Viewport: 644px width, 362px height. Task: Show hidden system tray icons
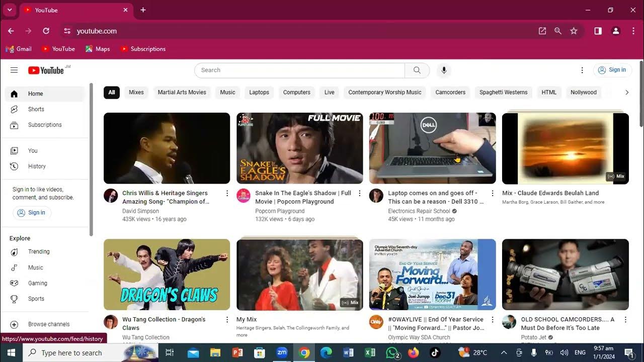tap(504, 353)
